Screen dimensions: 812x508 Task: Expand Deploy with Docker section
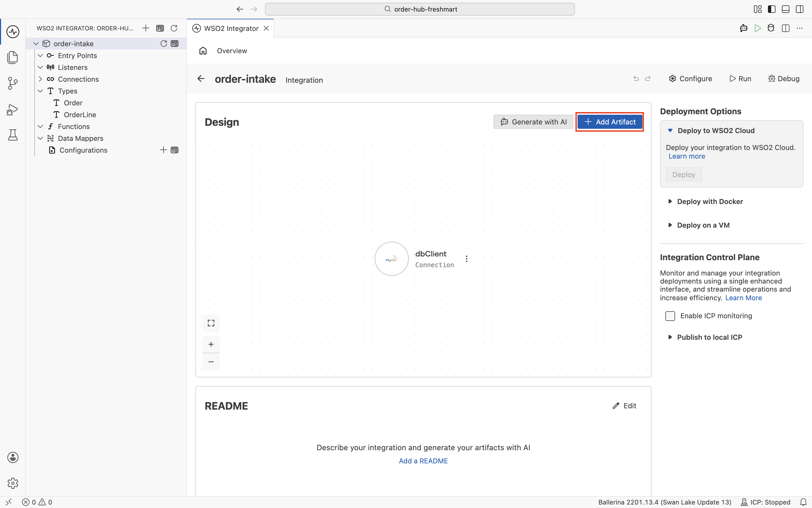point(670,202)
